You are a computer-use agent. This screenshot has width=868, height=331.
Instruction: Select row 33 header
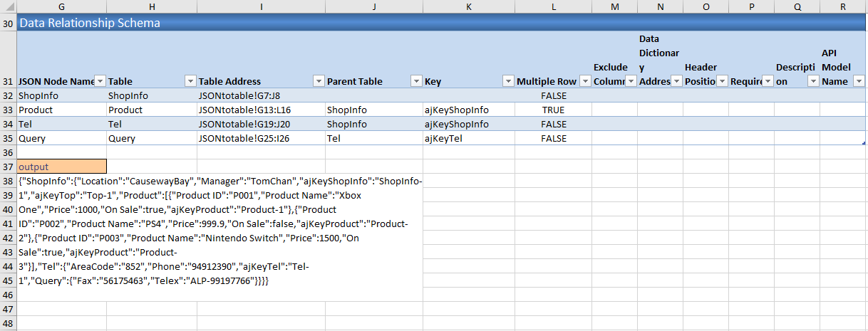click(x=8, y=110)
